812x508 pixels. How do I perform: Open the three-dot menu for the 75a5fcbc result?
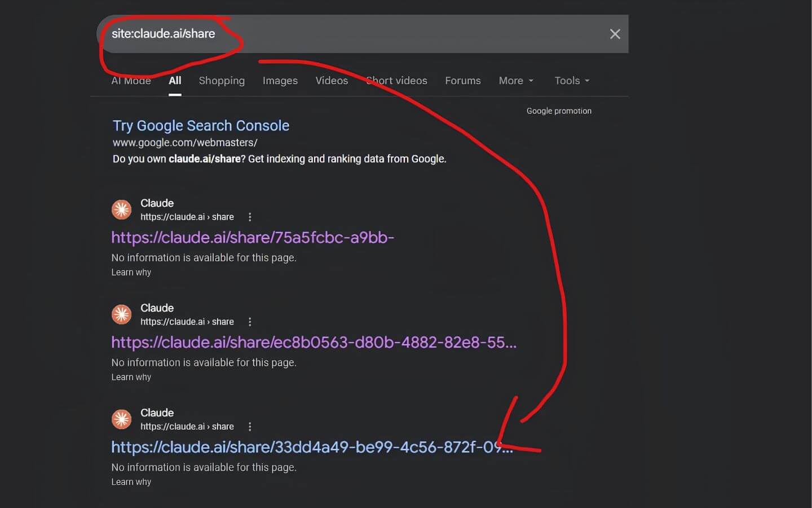coord(250,217)
